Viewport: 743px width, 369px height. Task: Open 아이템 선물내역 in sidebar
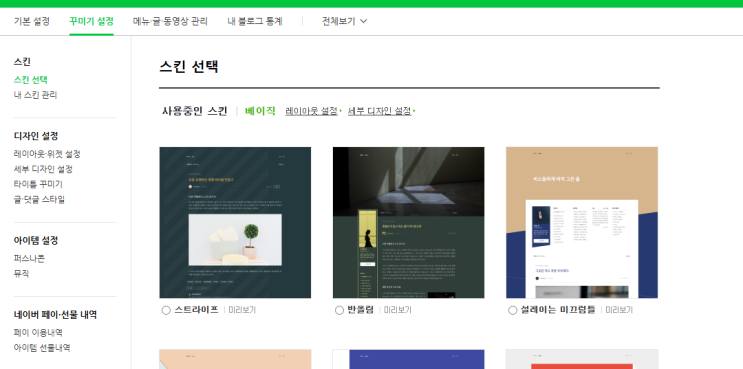tap(42, 348)
